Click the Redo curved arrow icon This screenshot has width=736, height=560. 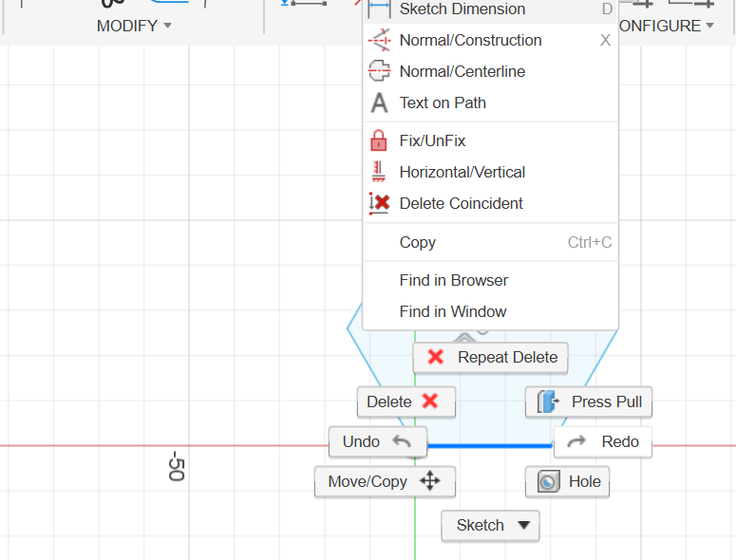(x=576, y=441)
